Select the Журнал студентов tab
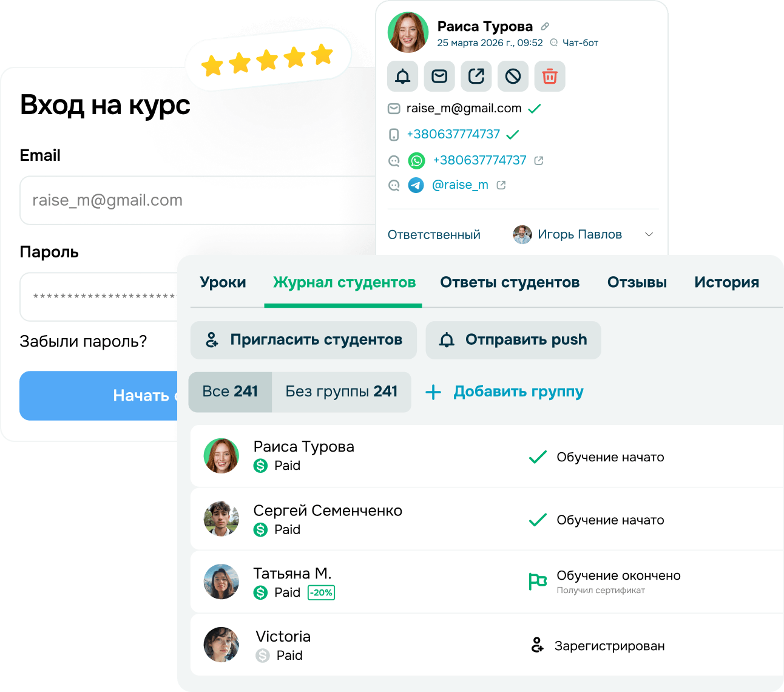The image size is (784, 692). pos(344,282)
